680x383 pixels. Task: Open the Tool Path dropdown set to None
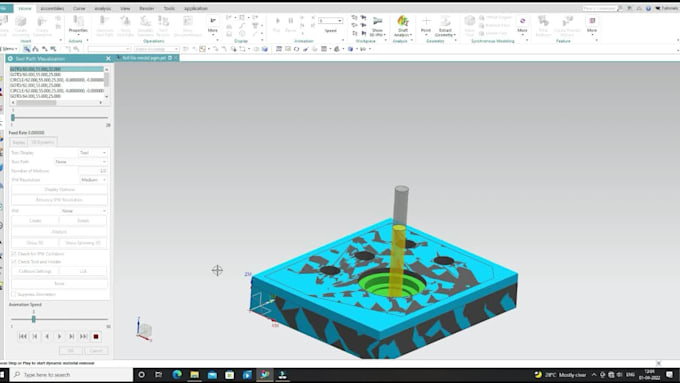(81, 162)
